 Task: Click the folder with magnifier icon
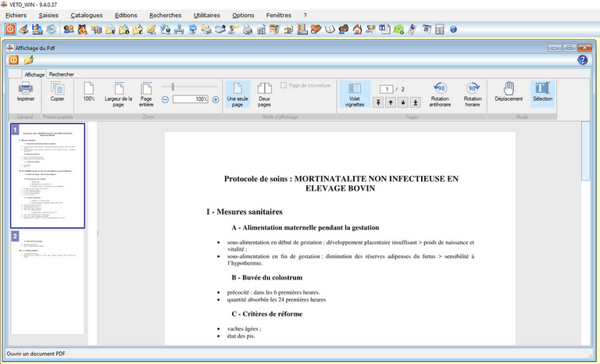(137, 30)
